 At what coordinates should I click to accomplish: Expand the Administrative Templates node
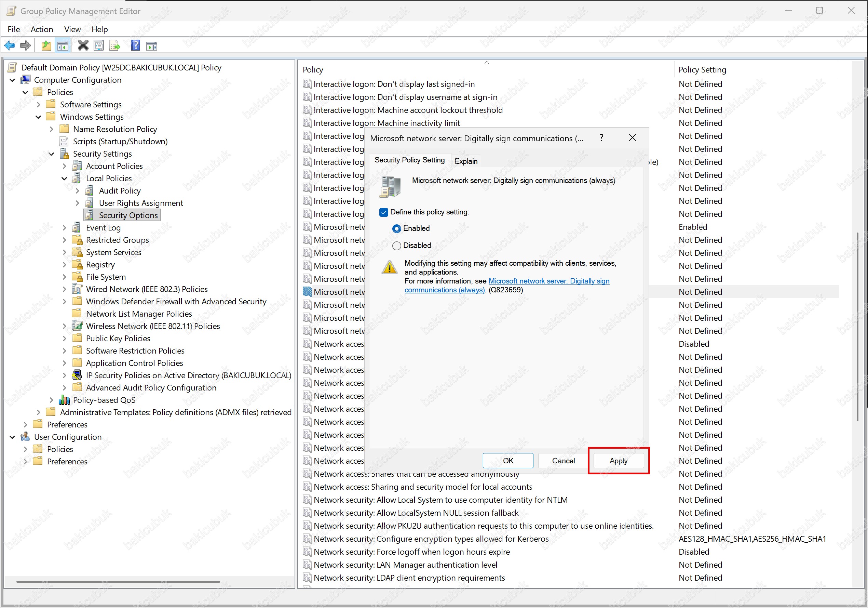pos(38,412)
